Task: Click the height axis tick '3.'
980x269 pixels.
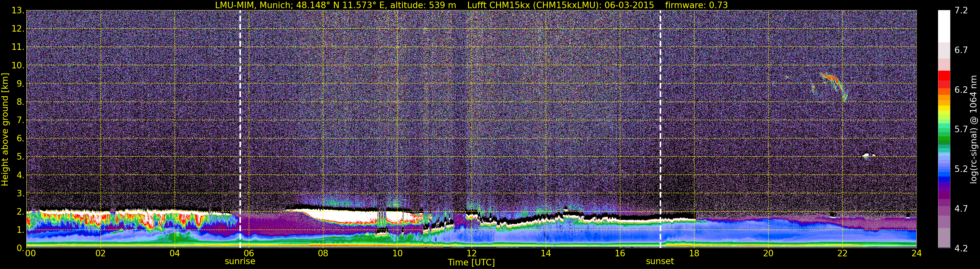Action: click(x=20, y=193)
